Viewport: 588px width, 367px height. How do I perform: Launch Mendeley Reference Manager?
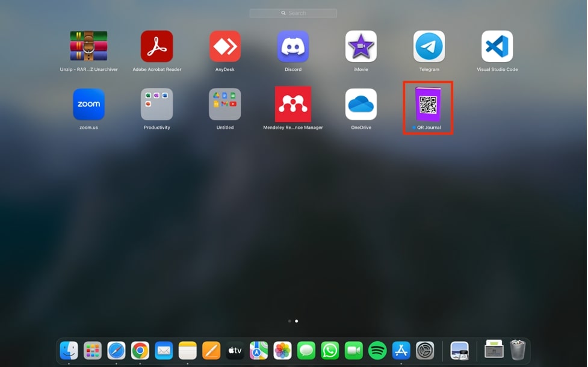coord(292,105)
